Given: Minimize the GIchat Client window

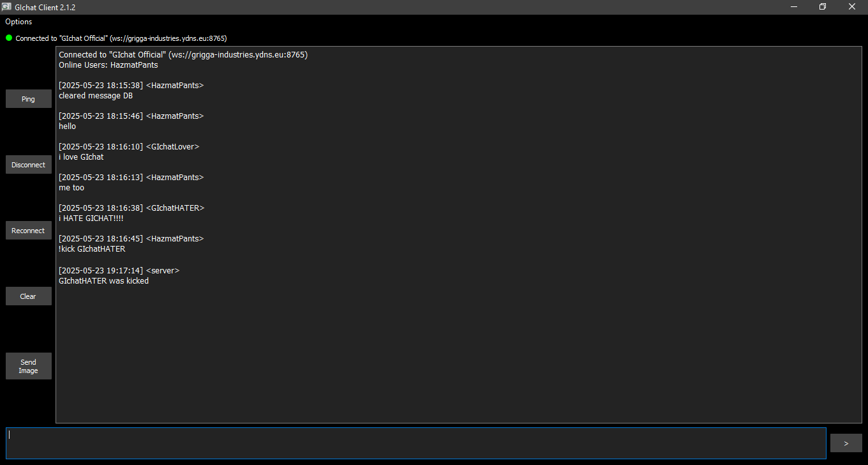Looking at the screenshot, I should (x=794, y=7).
